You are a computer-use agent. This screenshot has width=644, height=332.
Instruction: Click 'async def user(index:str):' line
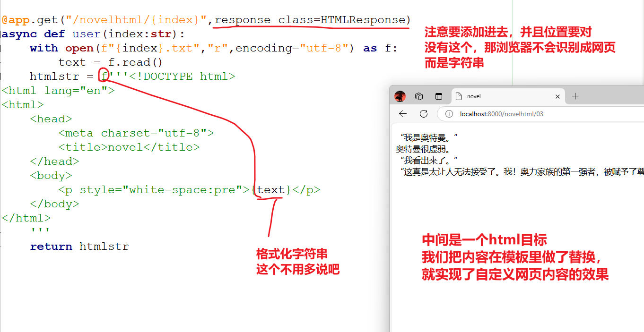click(x=94, y=34)
